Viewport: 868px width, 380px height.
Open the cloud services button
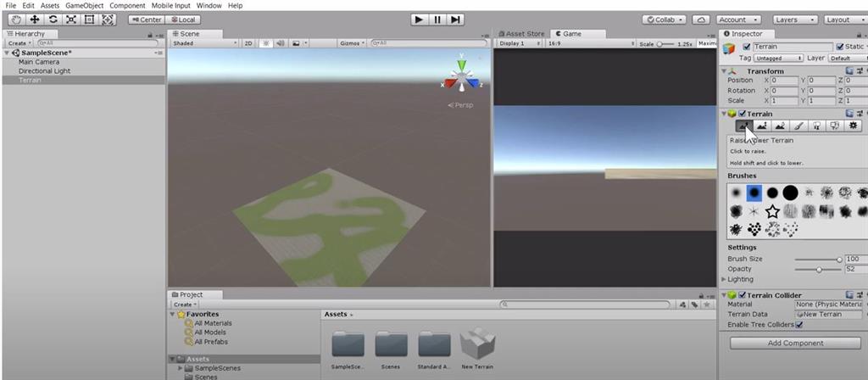[701, 20]
